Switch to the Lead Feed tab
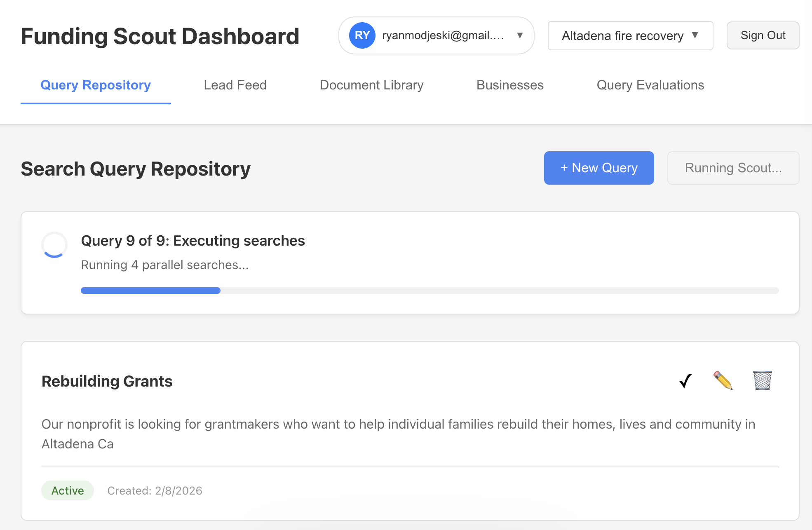Viewport: 812px width, 530px height. tap(235, 85)
